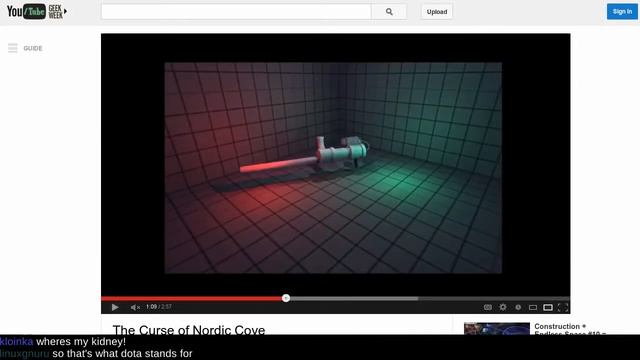Seek in the buffered gray timeline
The height and width of the screenshot is (360, 640).
[353, 299]
